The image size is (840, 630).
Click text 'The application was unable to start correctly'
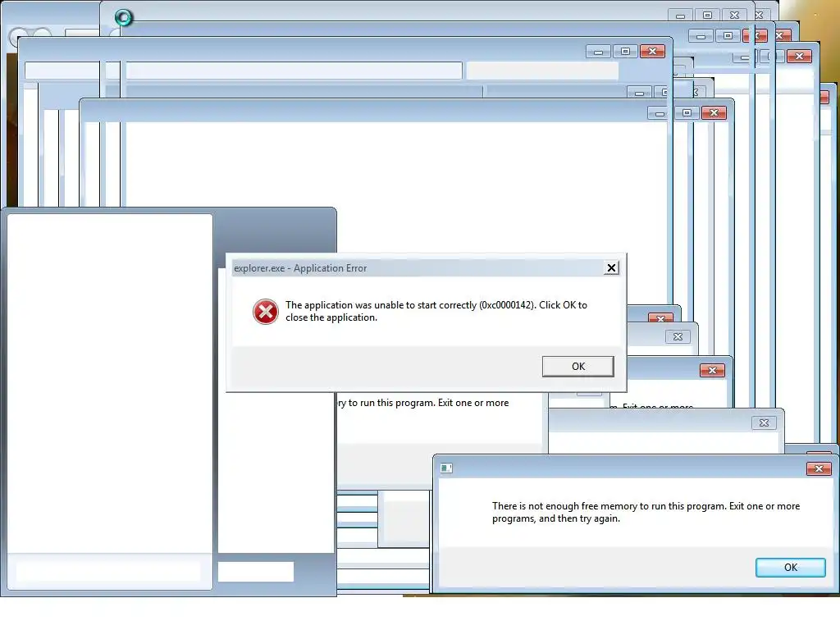coord(381,305)
